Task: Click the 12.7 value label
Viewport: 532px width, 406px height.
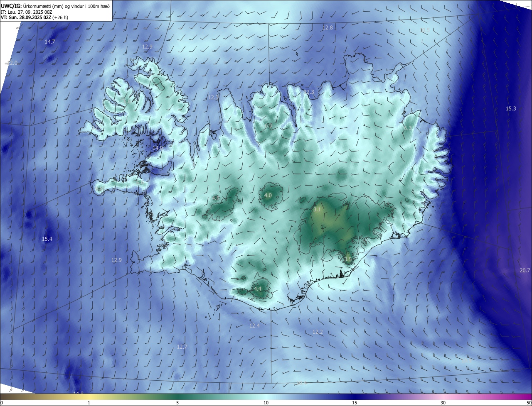Action: click(x=182, y=347)
